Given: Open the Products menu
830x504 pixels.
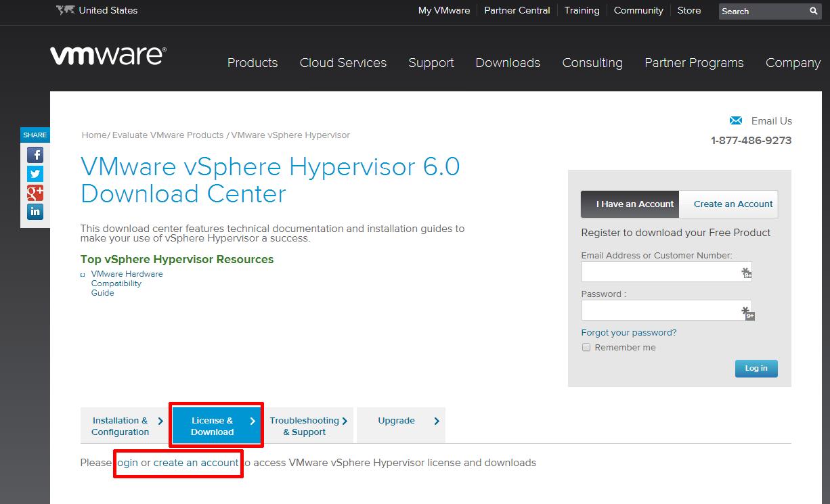Looking at the screenshot, I should pyautogui.click(x=253, y=63).
